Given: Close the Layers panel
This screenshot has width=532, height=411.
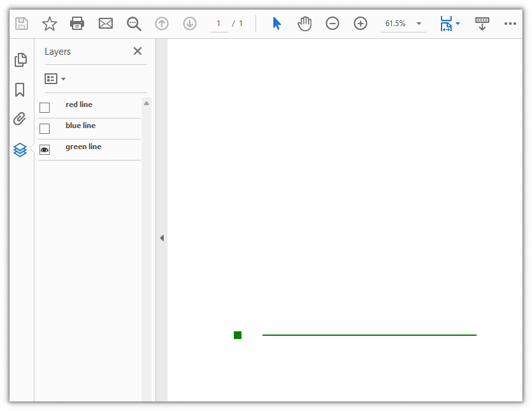Looking at the screenshot, I should (x=138, y=51).
